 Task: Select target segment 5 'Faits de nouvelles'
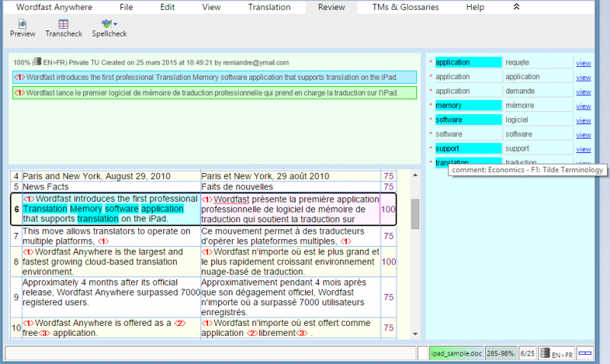[x=291, y=187]
